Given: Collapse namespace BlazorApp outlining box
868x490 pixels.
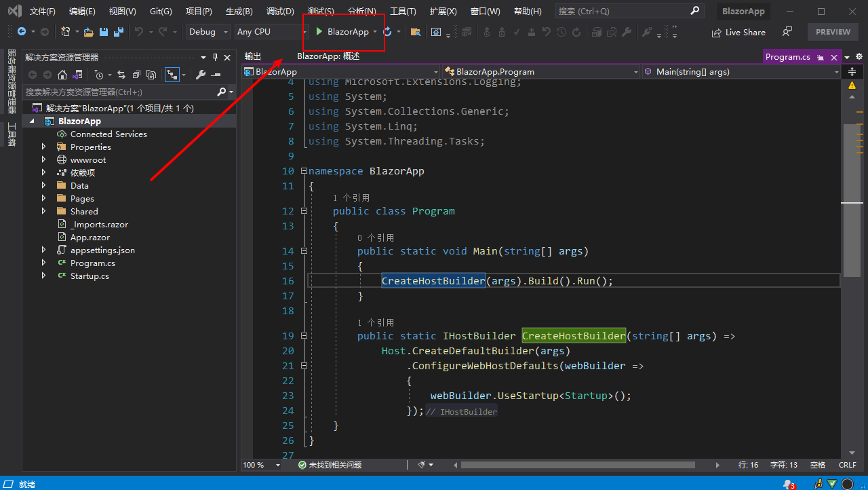Looking at the screenshot, I should pos(304,171).
